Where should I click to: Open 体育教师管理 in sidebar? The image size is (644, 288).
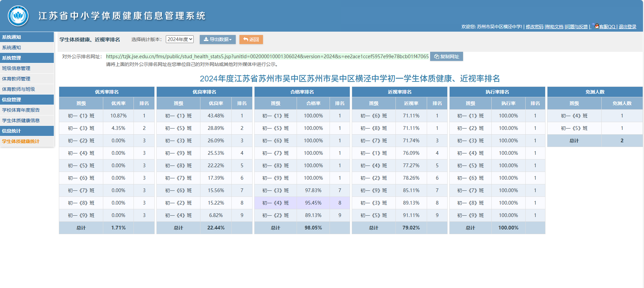[x=27, y=79]
